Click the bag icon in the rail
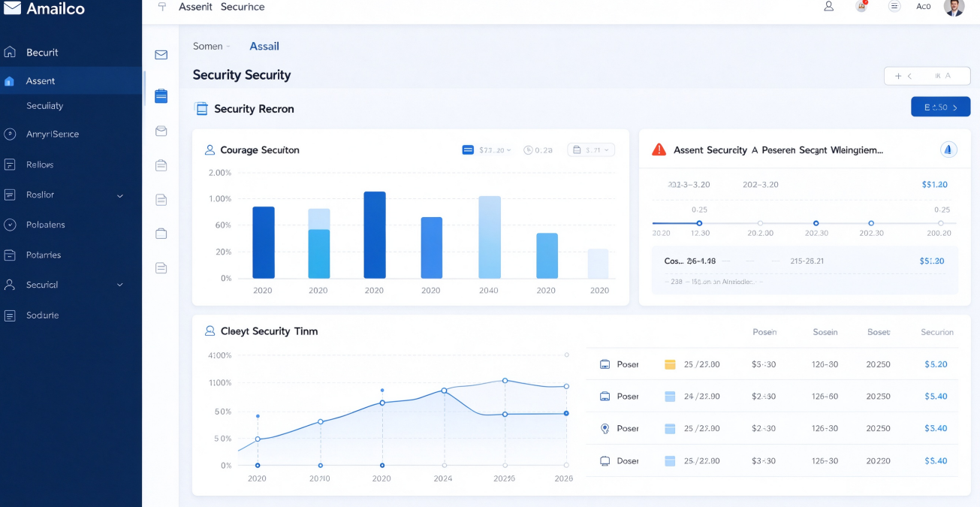 point(161,234)
